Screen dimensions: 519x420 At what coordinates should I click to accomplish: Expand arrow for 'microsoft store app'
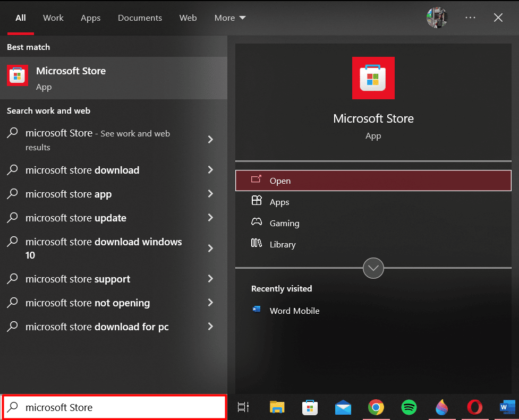[210, 194]
